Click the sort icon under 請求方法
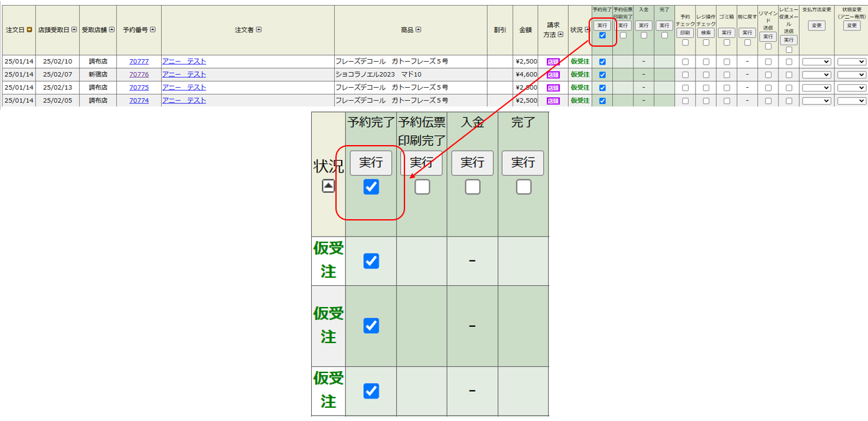Image resolution: width=868 pixels, height=421 pixels. pyautogui.click(x=561, y=35)
